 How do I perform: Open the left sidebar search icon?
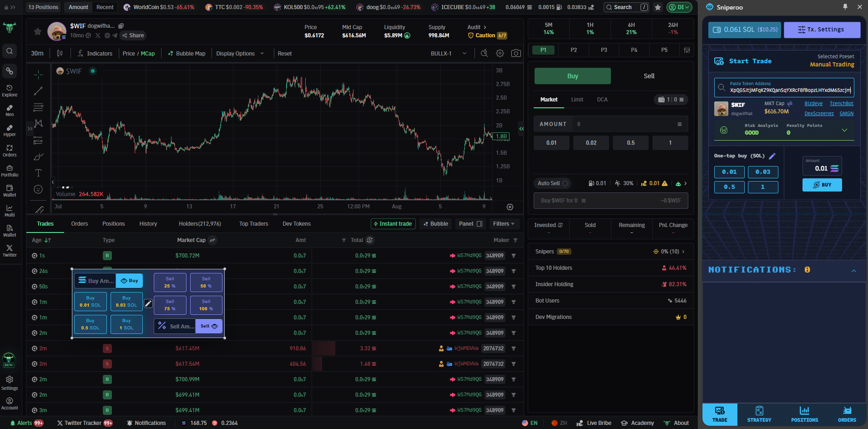pos(10,51)
